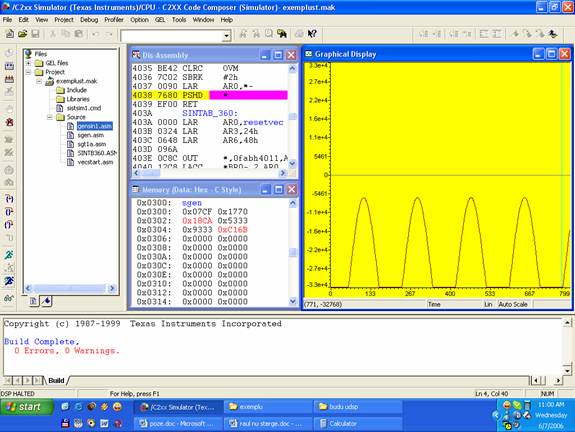Screen dimensions: 575x432
Task: Click the Step Into sidebar icon
Action: (9, 199)
